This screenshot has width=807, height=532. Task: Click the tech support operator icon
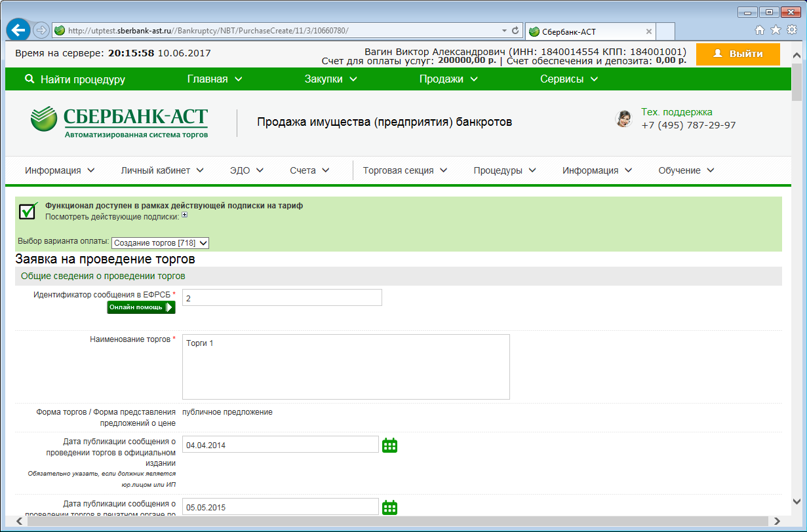coord(623,119)
